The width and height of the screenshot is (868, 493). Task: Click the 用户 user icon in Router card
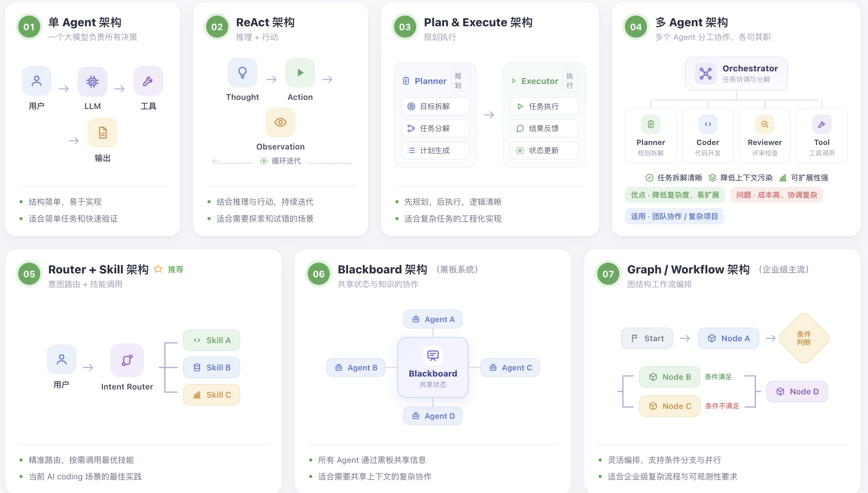tap(62, 359)
